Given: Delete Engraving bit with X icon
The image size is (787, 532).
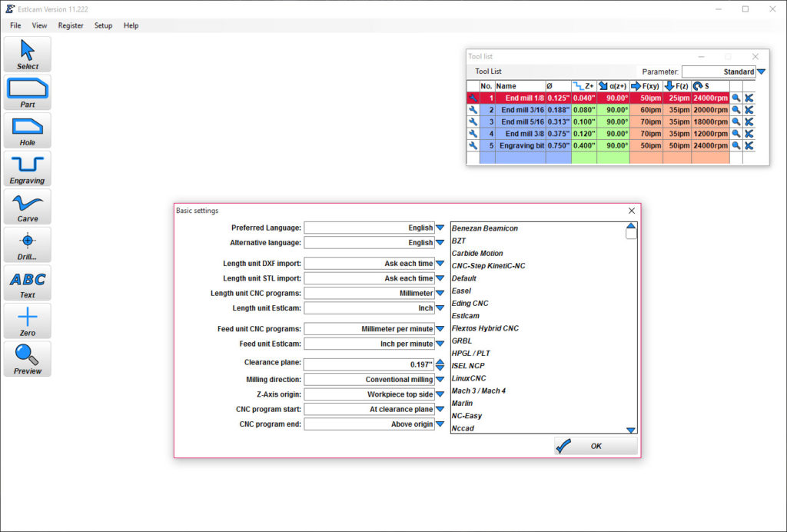Looking at the screenshot, I should click(x=749, y=145).
